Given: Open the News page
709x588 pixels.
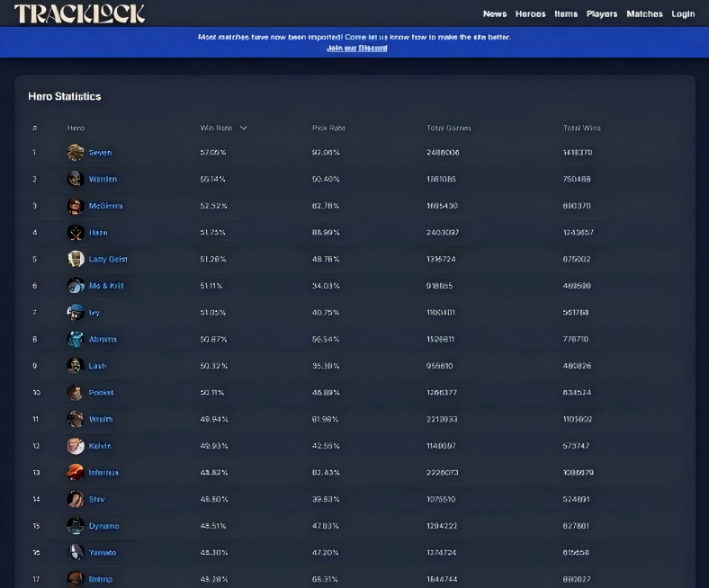Looking at the screenshot, I should point(495,14).
